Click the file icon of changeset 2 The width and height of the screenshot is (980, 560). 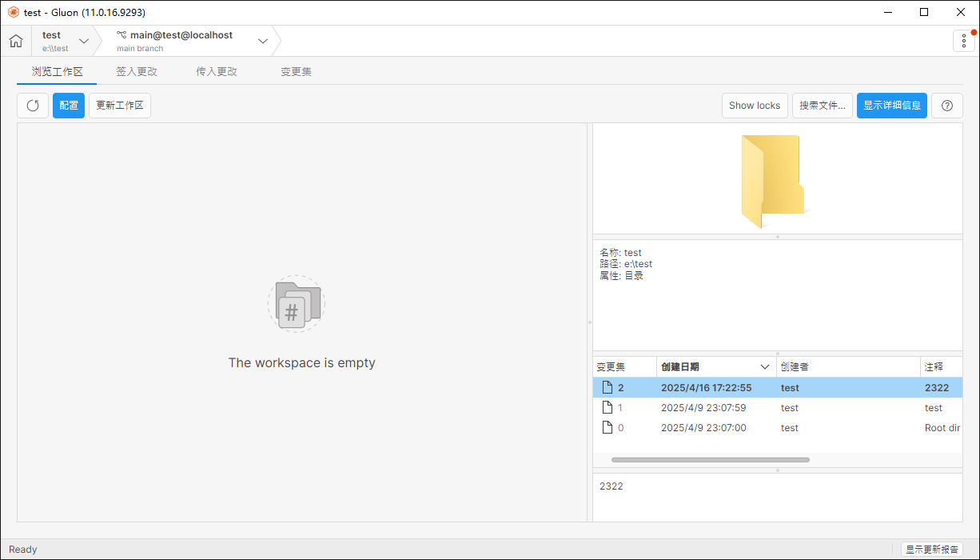click(607, 388)
